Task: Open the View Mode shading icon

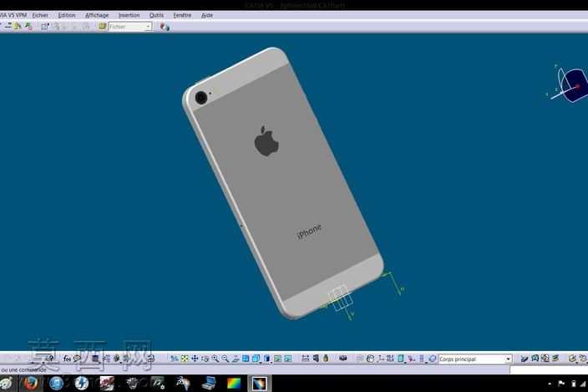Action: (x=267, y=359)
